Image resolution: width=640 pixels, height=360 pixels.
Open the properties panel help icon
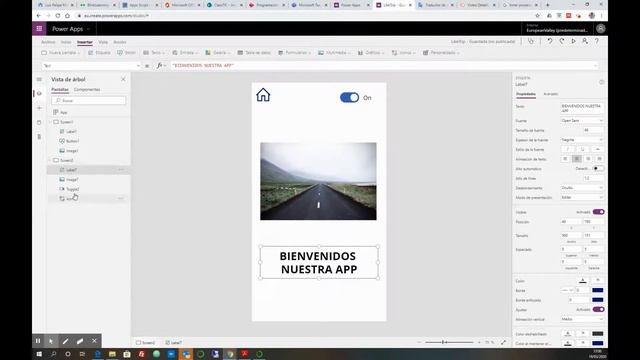601,82
